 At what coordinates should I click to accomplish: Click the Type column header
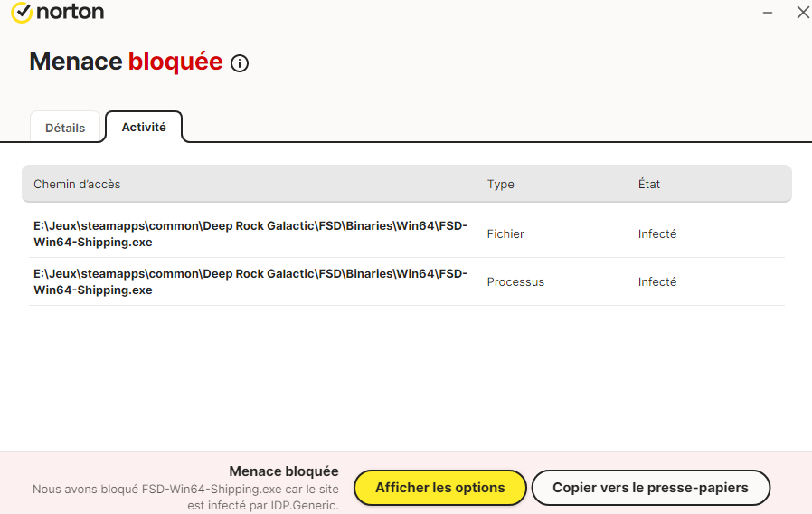click(500, 184)
